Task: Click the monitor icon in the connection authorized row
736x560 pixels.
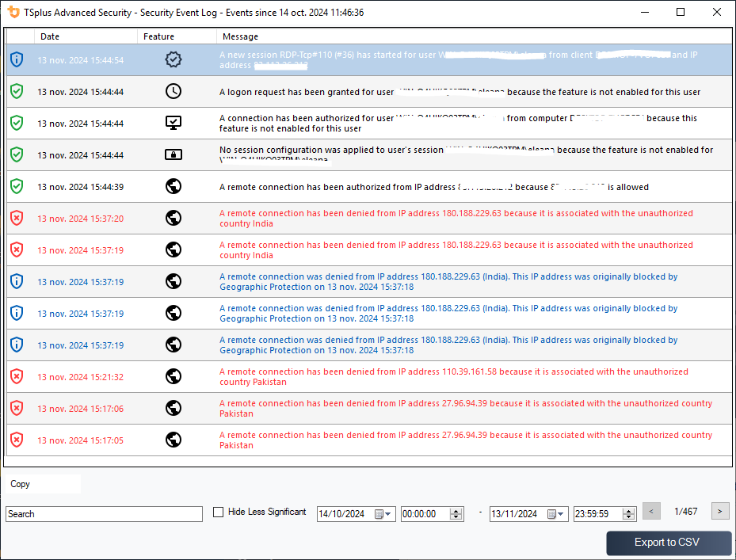Action: click(x=174, y=123)
